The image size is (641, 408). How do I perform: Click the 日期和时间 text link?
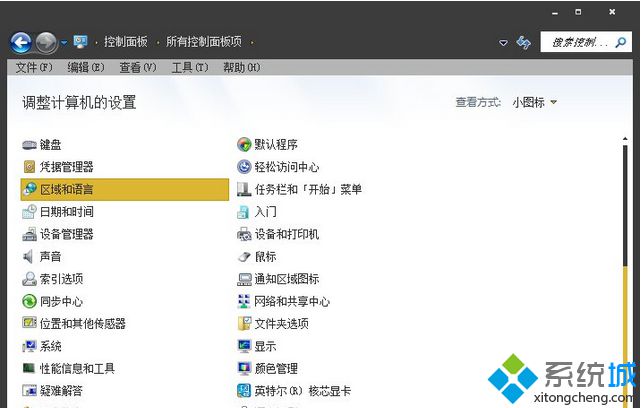(67, 212)
